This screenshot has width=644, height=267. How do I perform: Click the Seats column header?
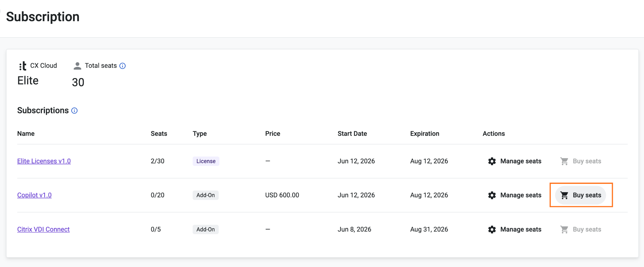pyautogui.click(x=159, y=133)
